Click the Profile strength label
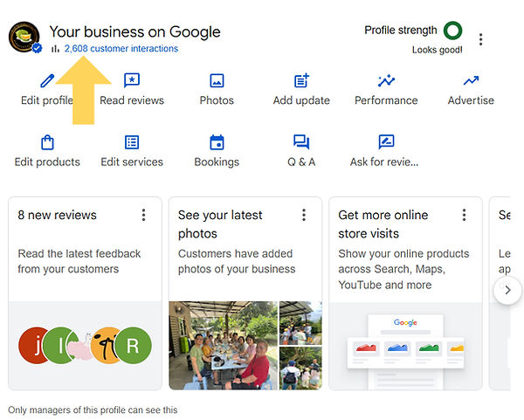Screen dimensions: 524x420 click(x=401, y=30)
